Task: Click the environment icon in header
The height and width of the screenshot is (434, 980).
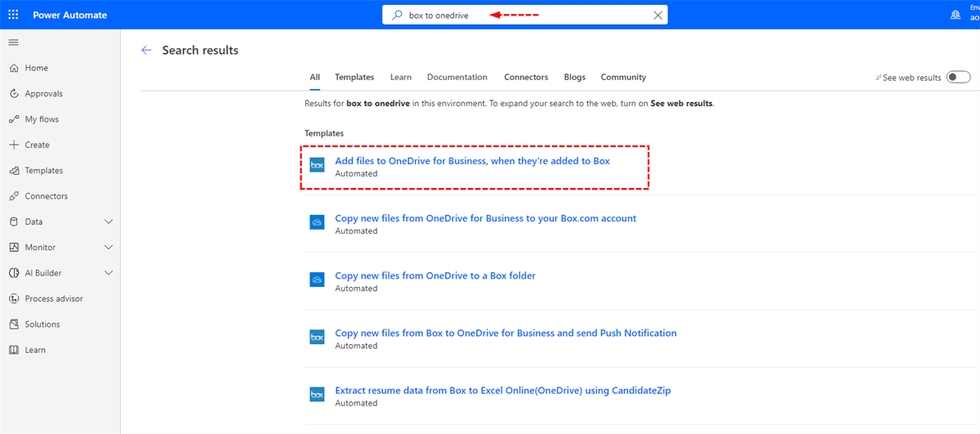Action: coord(955,15)
